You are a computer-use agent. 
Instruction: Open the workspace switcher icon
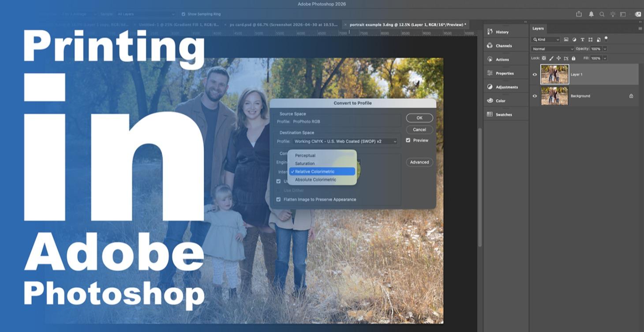tap(623, 14)
